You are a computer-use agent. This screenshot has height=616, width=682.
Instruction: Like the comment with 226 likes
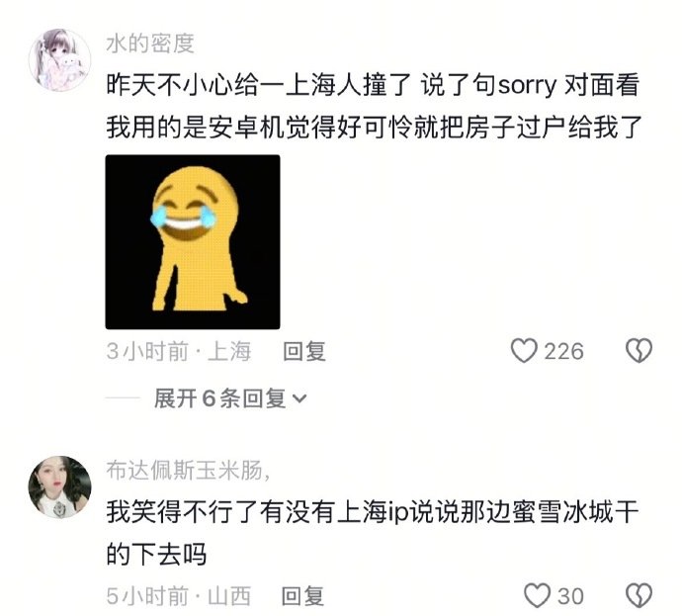[x=524, y=351]
